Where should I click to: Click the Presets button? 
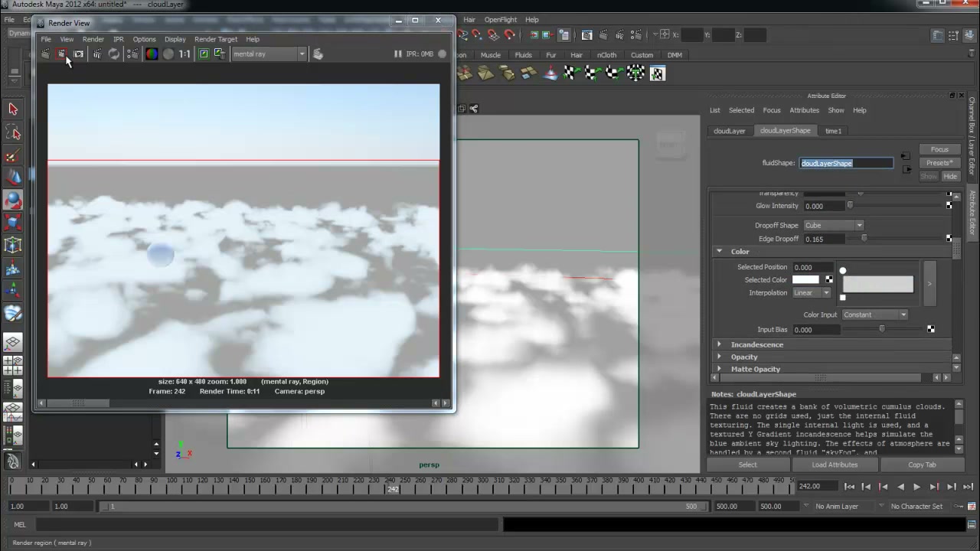coord(939,162)
